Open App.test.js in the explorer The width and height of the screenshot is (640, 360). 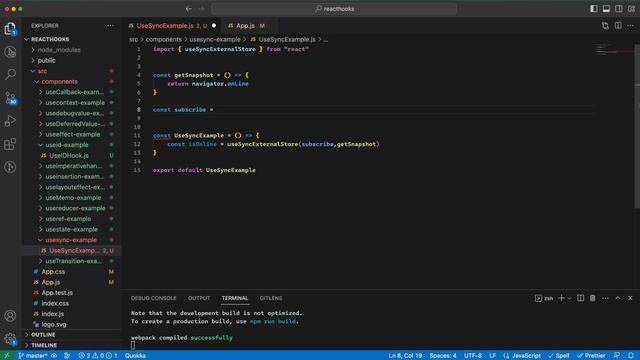[x=71, y=293]
